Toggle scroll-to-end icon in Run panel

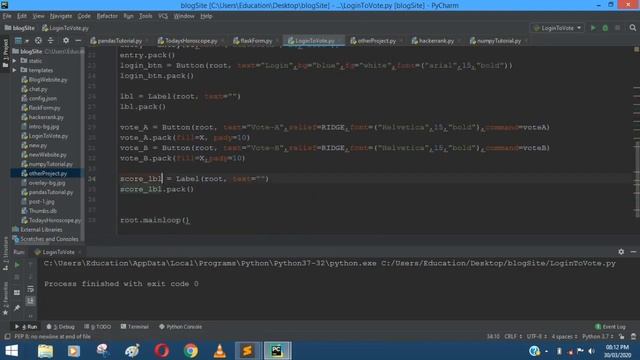click(31, 301)
